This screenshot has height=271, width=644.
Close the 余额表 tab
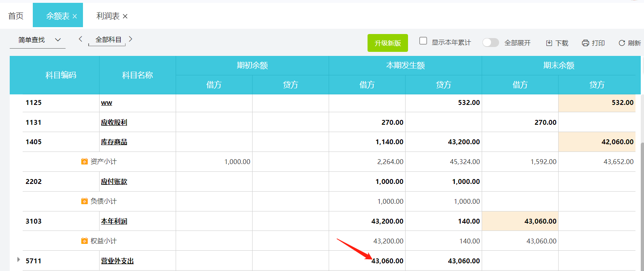[x=75, y=17]
